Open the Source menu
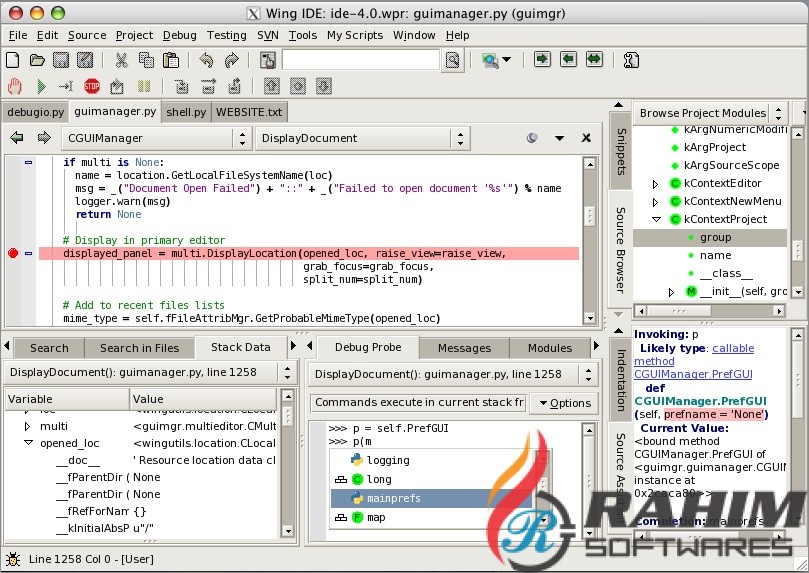This screenshot has width=809, height=573. coord(87,36)
